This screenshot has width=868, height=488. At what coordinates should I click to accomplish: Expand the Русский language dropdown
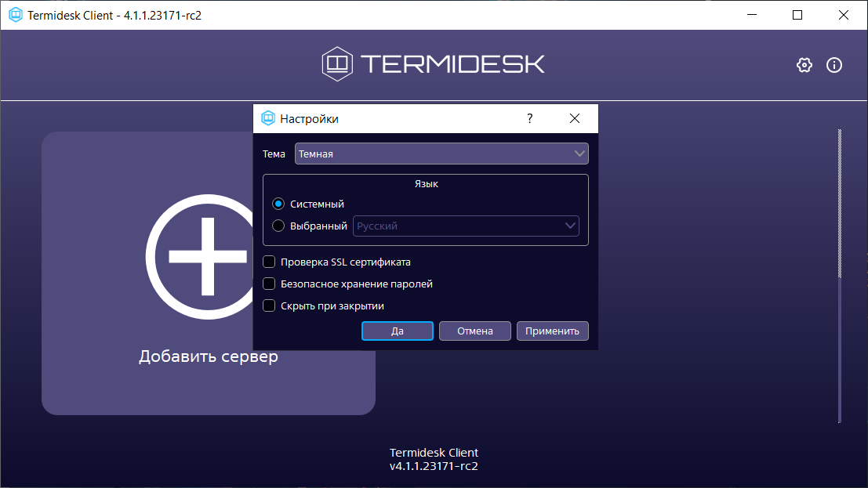(466, 226)
